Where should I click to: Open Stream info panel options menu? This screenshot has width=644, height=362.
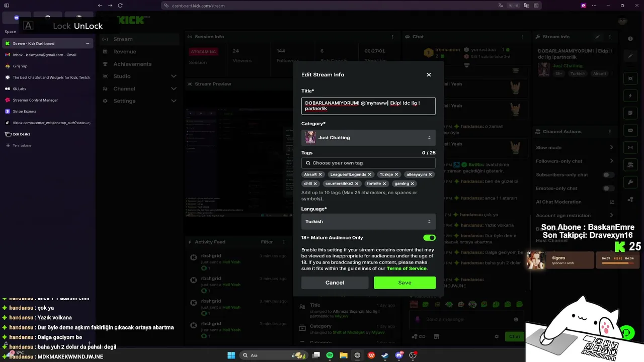pyautogui.click(x=610, y=37)
